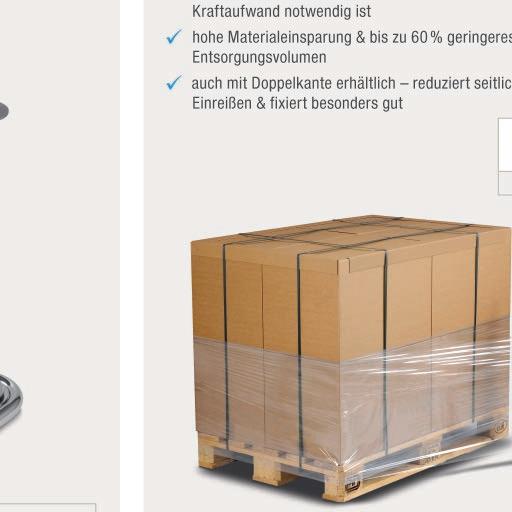Select the word "Entsorgungsvolumen"
Image resolution: width=512 pixels, height=512 pixels.
[259, 57]
